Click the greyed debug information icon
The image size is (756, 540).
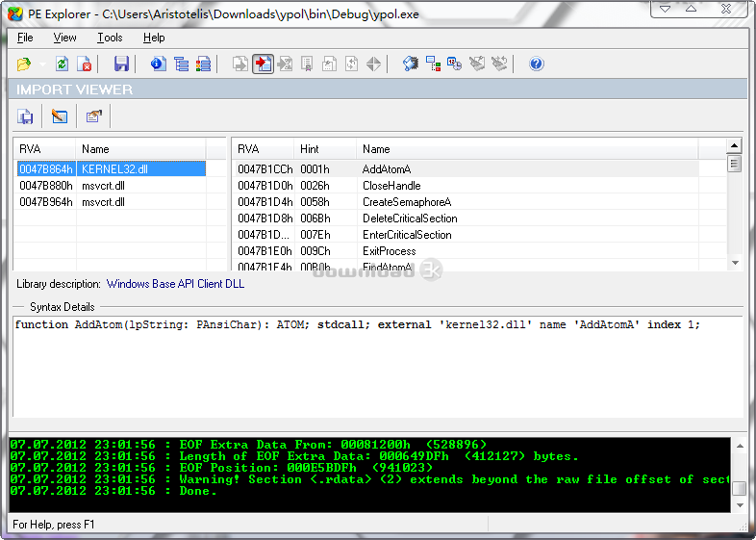pyautogui.click(x=351, y=64)
